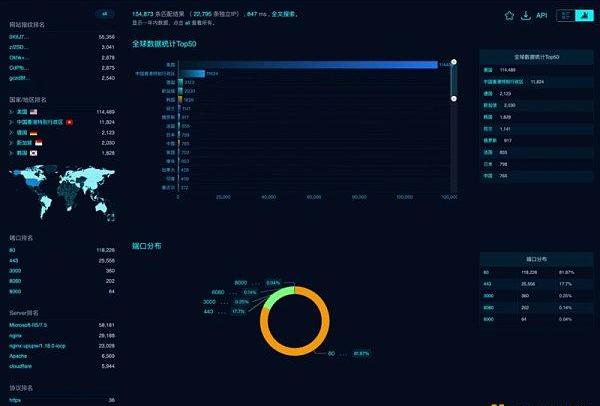Click the Hong Kong flag icon
Screen dimensions: 600x406
point(68,122)
